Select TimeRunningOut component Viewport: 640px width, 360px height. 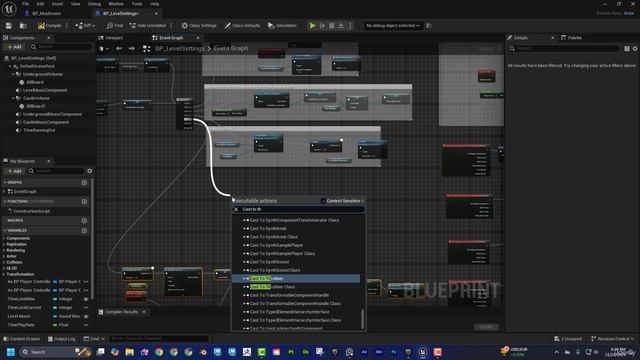click(39, 130)
